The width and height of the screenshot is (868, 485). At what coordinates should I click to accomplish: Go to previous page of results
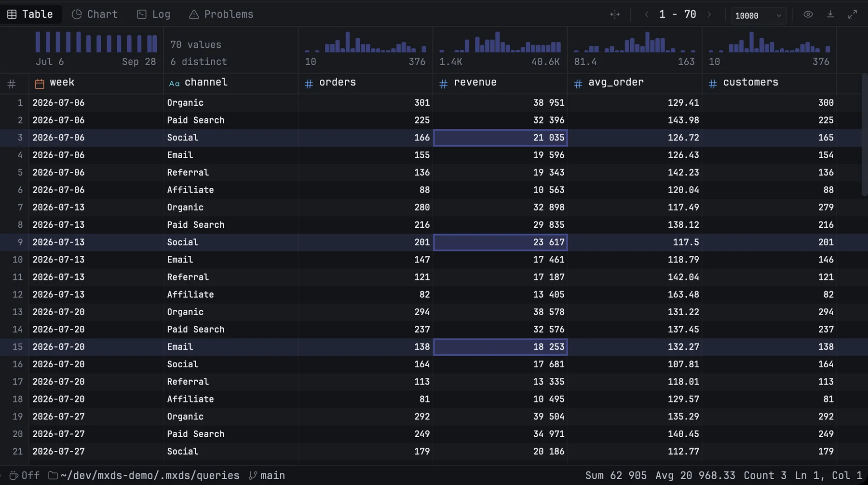[x=647, y=14]
